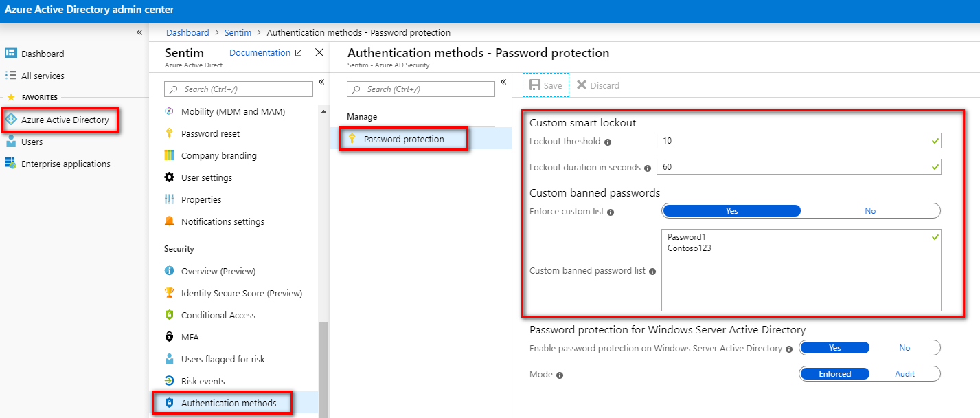980x418 pixels.
Task: Click the Custom banned password list info icon
Action: (x=652, y=272)
